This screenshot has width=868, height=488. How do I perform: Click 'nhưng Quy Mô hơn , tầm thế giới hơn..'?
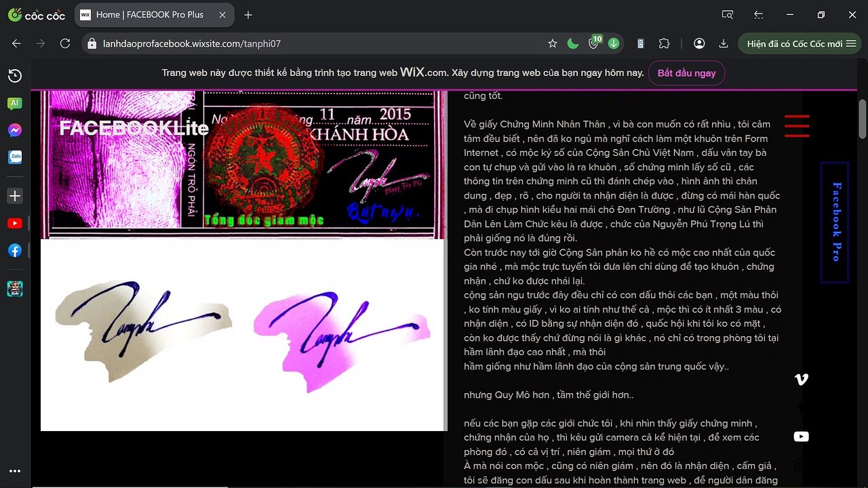(x=549, y=394)
